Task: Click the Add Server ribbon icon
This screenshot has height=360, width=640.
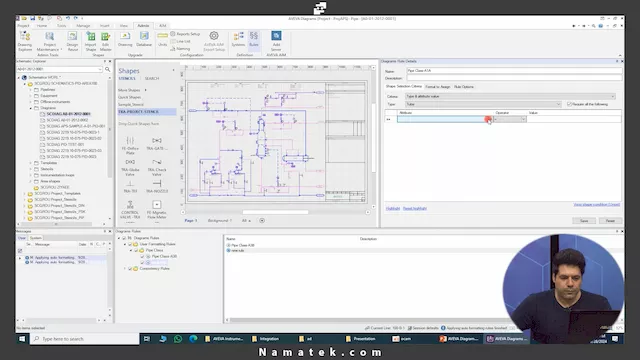Action: click(x=276, y=41)
